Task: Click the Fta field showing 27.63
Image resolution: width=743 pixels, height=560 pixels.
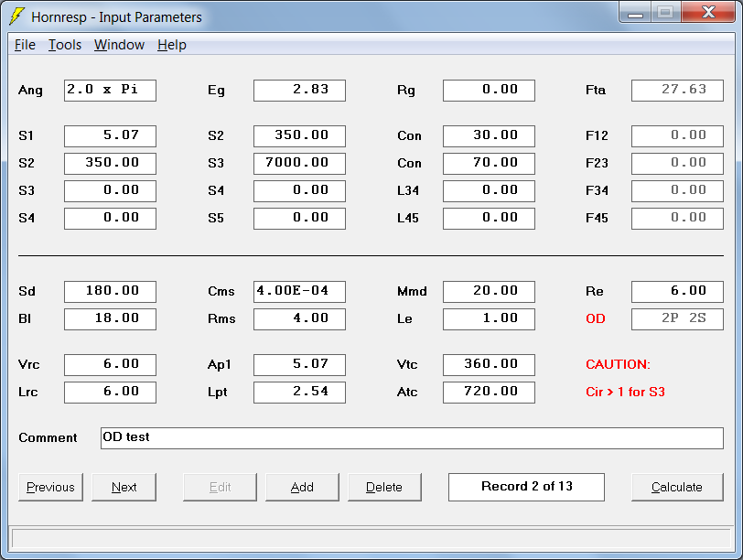Action: 678,91
